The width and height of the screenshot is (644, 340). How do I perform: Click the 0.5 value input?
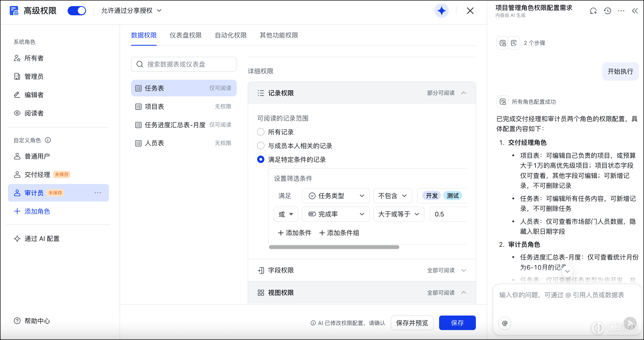pyautogui.click(x=448, y=214)
